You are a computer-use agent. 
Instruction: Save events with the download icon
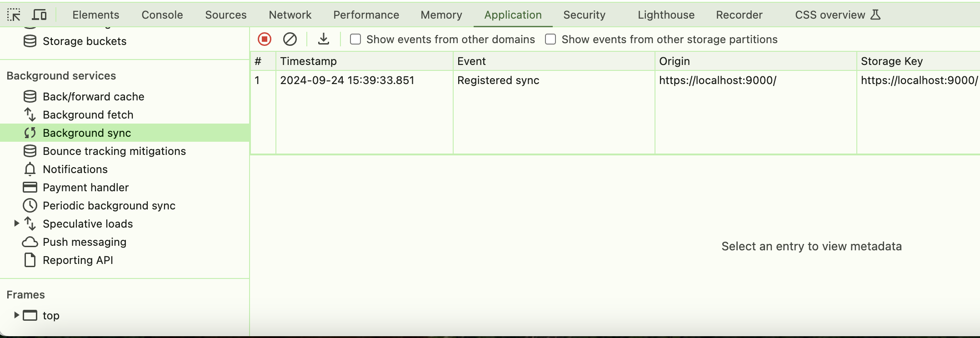(x=324, y=40)
